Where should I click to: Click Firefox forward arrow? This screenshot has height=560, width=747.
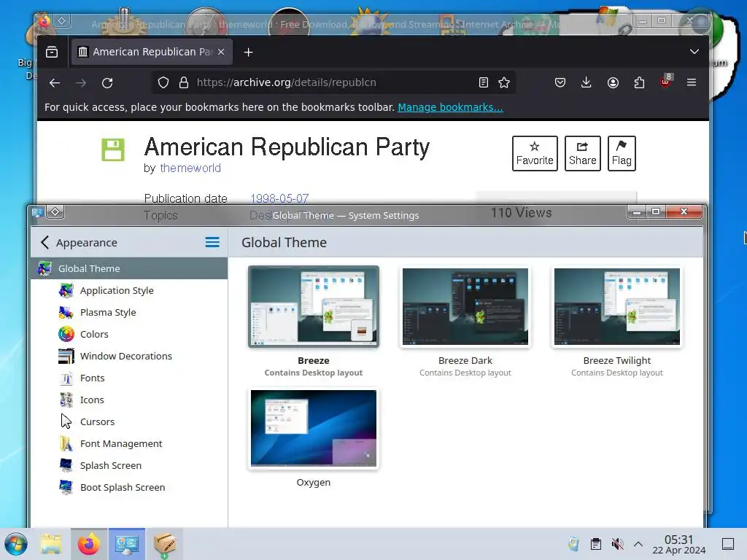[81, 83]
